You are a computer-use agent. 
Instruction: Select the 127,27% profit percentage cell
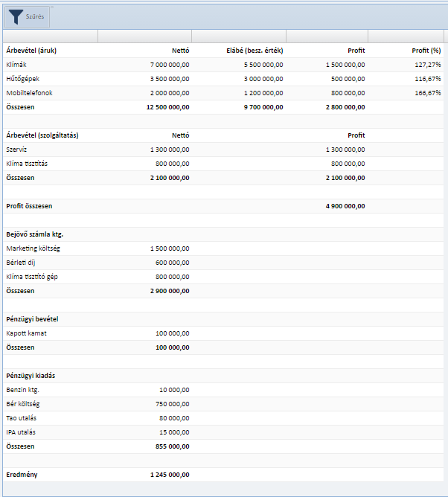428,65
